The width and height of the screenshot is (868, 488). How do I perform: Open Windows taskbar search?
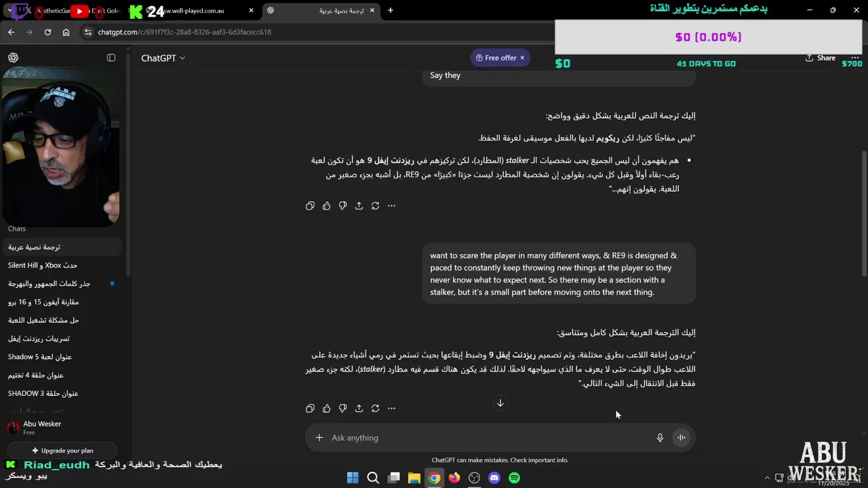coord(373,478)
